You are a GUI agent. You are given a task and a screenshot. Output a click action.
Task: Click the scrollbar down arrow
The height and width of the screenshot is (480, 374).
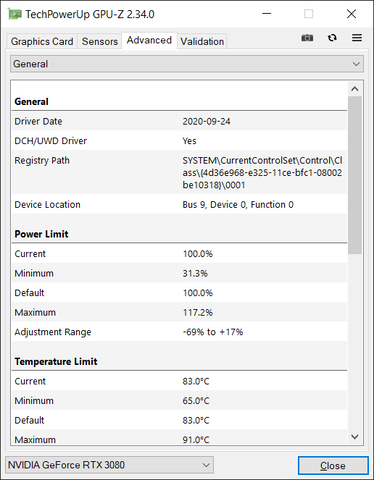(x=355, y=436)
